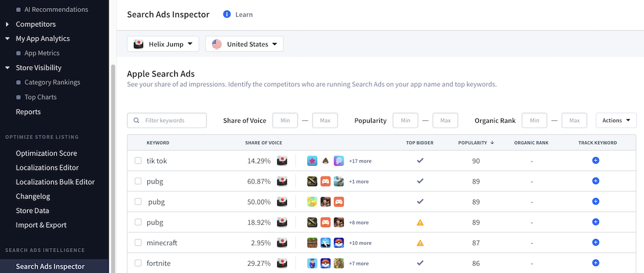Click the magnifier icon in keyword filter
Screen dimensions: 644x273
point(136,120)
